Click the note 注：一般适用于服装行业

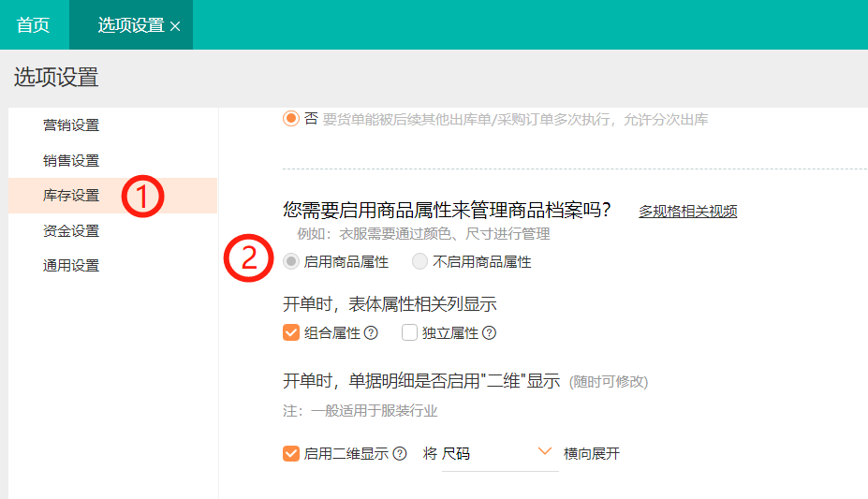[360, 411]
